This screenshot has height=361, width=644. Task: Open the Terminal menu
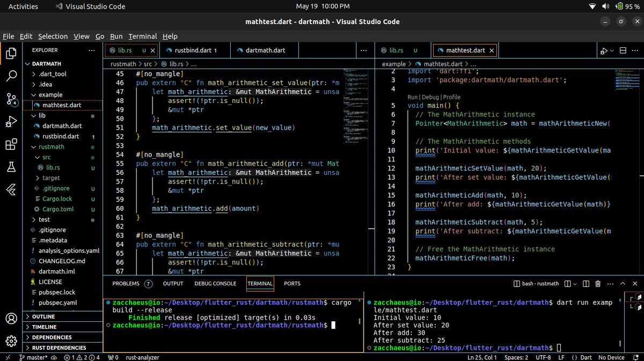(142, 36)
